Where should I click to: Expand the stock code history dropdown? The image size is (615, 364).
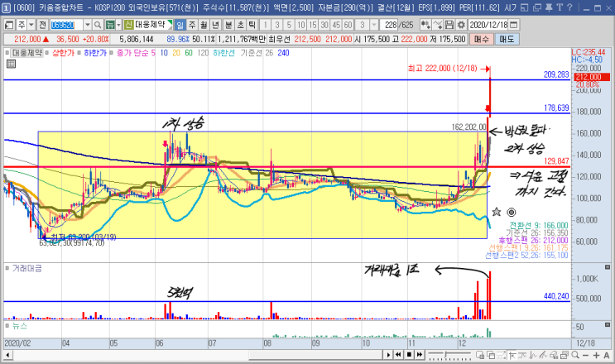click(88, 25)
